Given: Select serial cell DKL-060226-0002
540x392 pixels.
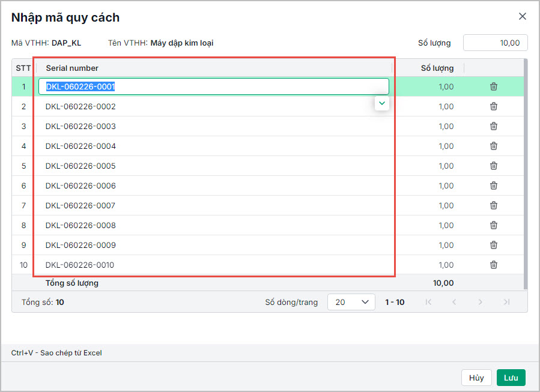Looking at the screenshot, I should tap(213, 106).
